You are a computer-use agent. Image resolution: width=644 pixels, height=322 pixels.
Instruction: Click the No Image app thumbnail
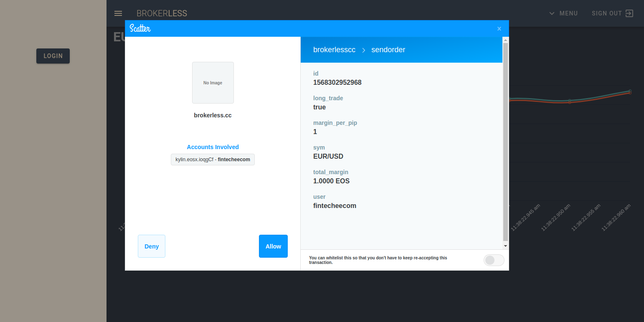[213, 83]
